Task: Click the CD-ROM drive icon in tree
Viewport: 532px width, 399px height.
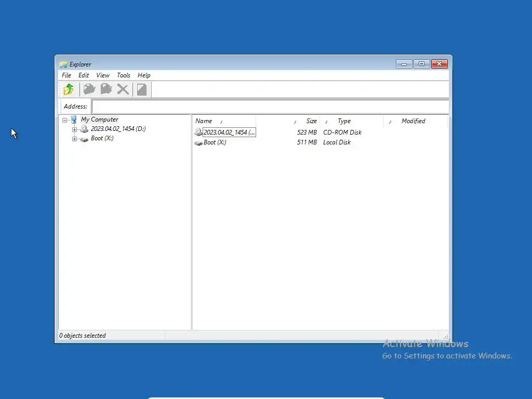Action: [84, 129]
